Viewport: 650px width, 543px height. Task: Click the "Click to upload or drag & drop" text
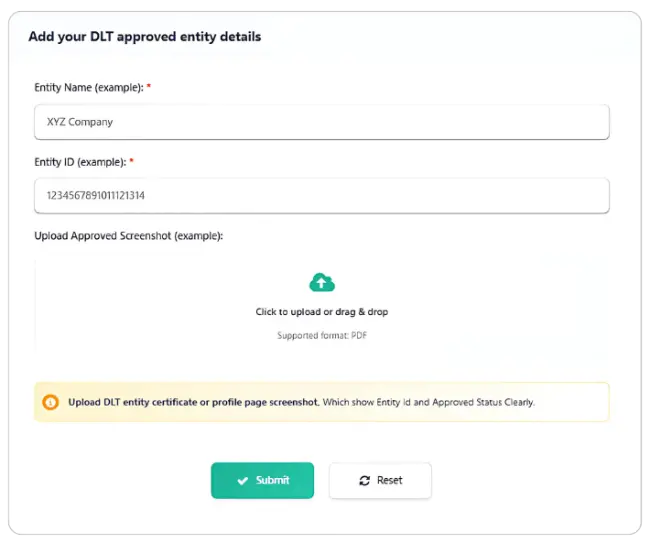(x=322, y=312)
